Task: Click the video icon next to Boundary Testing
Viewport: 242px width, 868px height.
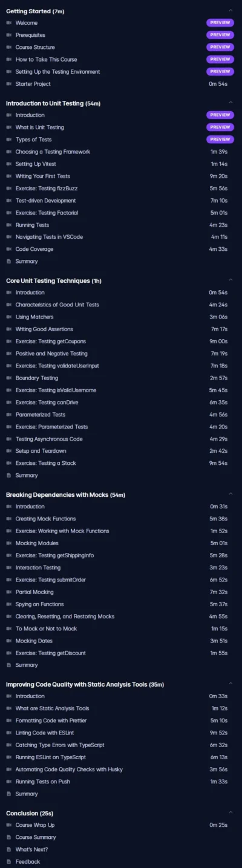Action: tap(8, 378)
